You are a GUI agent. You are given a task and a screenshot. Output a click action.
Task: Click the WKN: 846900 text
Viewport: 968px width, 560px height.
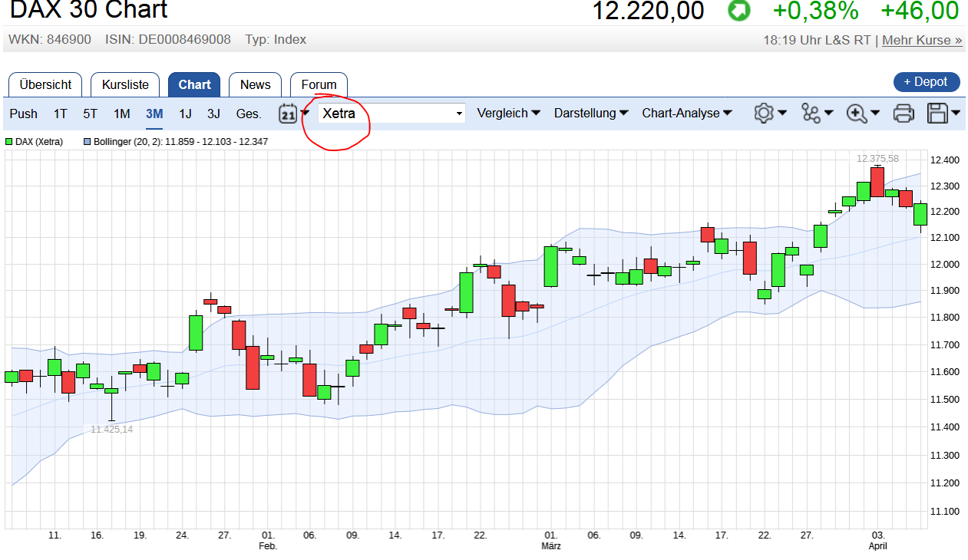50,39
